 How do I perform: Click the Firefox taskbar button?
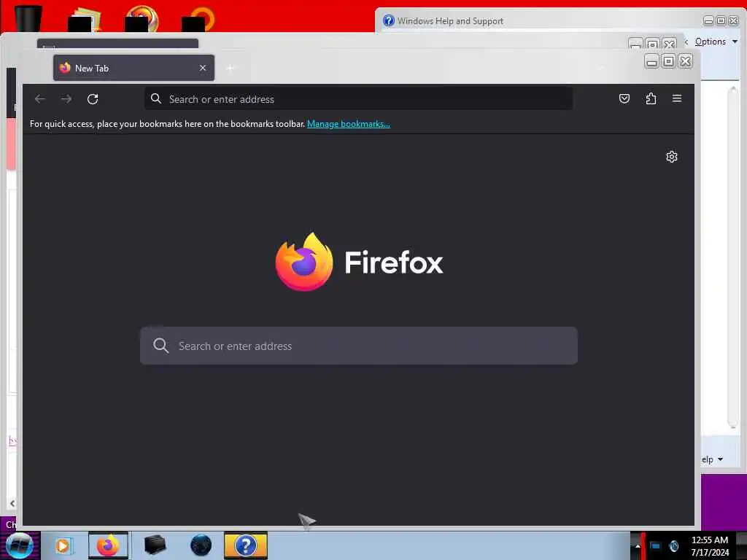(x=108, y=545)
